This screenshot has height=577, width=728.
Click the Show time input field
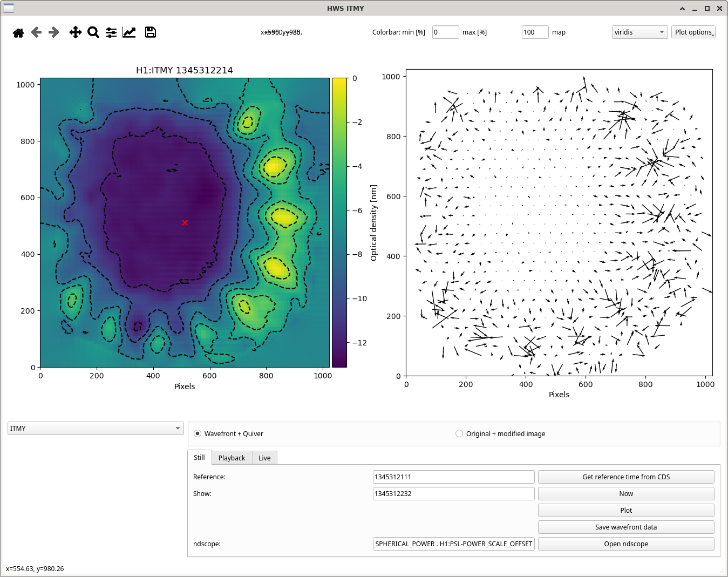[453, 493]
